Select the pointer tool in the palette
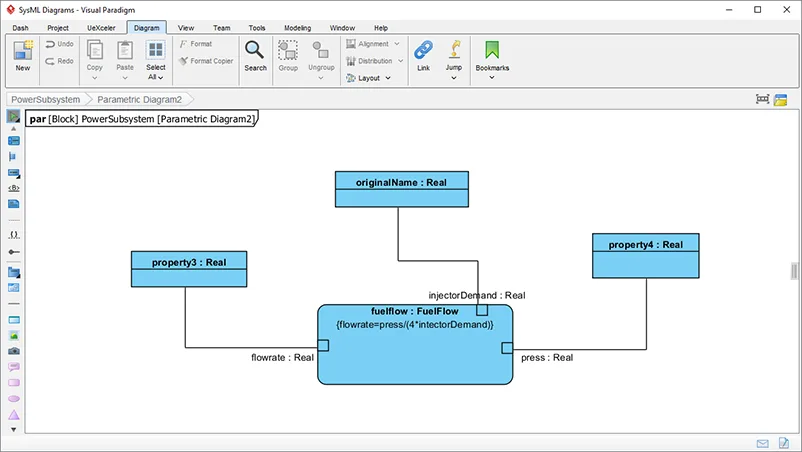Image resolution: width=802 pixels, height=452 pixels. coord(14,116)
